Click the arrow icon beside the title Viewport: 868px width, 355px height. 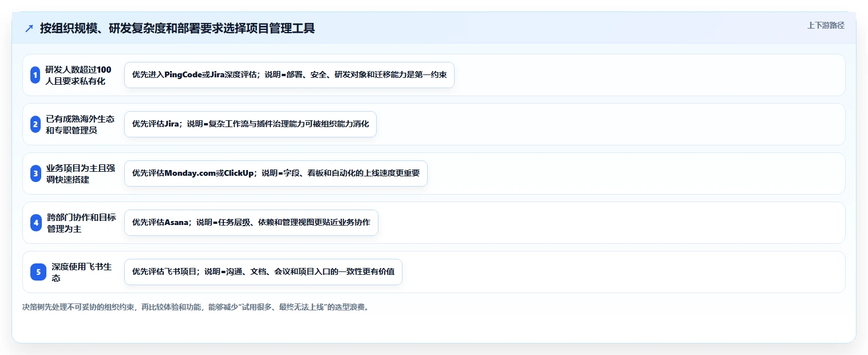29,28
